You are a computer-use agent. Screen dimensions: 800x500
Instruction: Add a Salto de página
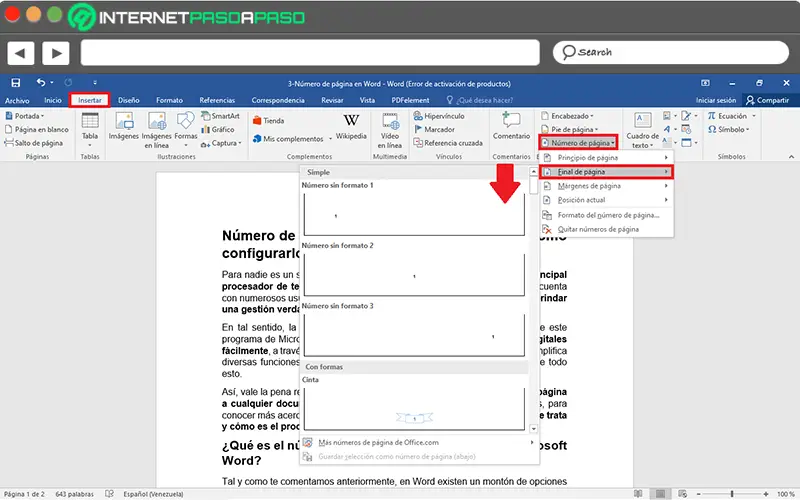coord(34,143)
